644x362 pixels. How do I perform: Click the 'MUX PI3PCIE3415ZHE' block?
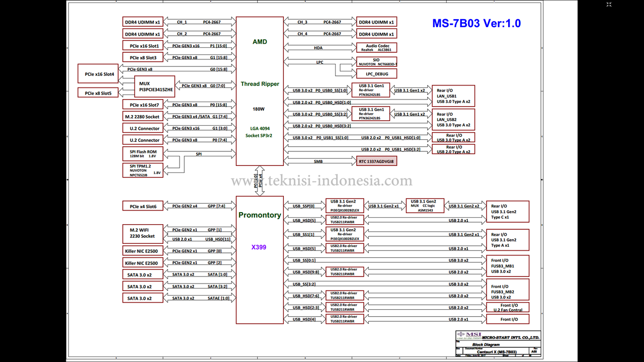tap(154, 86)
